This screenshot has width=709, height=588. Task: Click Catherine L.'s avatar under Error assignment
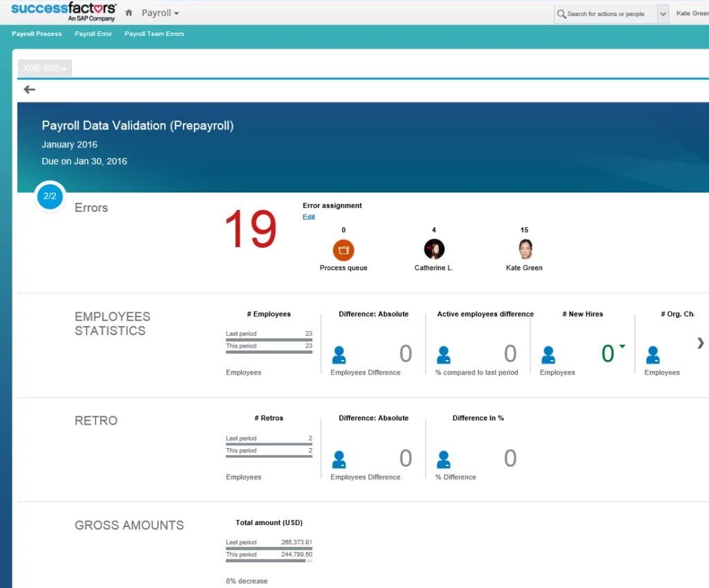click(x=433, y=249)
